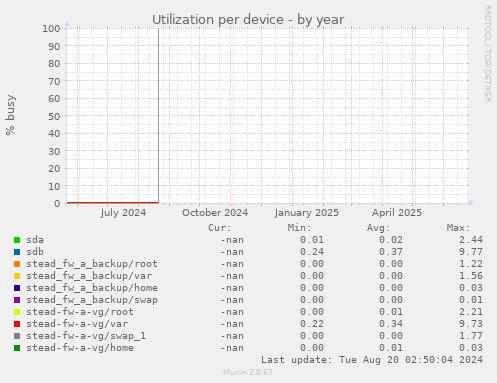Click the stead-fw-a-vg/home dark green swatch
The width and height of the screenshot is (497, 383).
click(x=17, y=348)
